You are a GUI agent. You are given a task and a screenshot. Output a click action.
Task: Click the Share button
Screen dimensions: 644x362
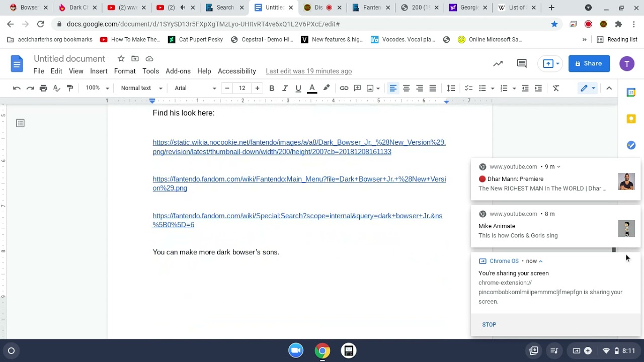589,63
